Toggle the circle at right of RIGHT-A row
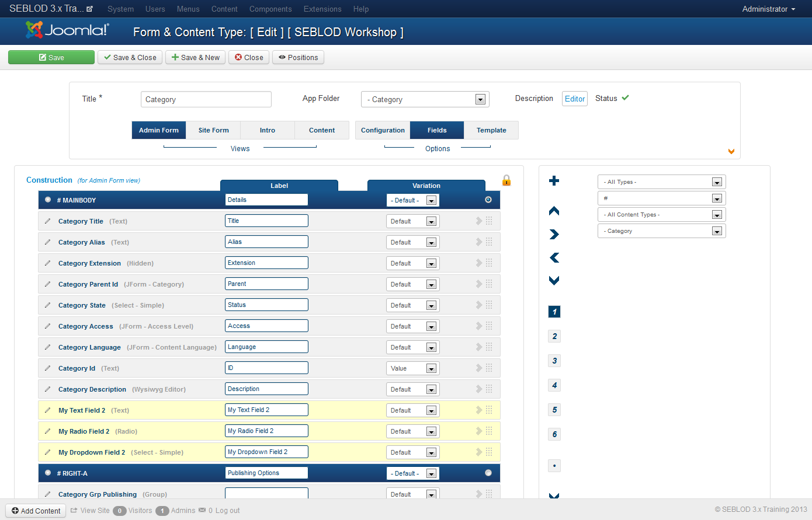Viewport: 812px width, 520px height. point(488,473)
